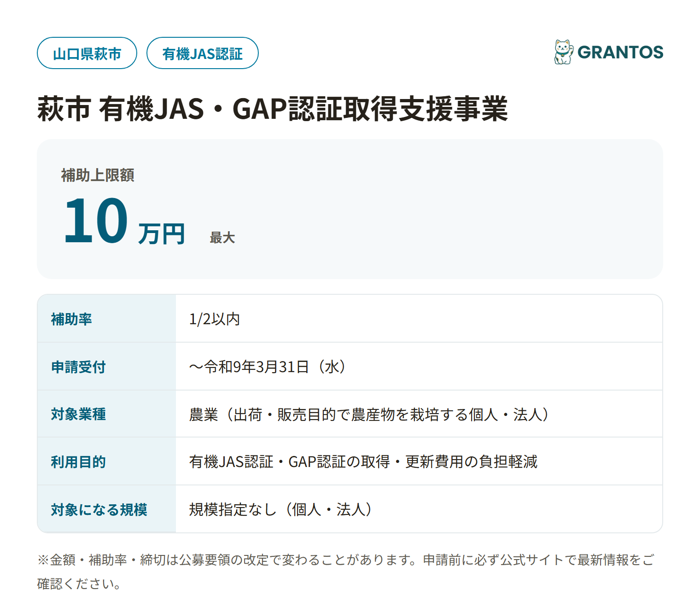Click the 対象になる規模 row header
Viewport: 700px width, 607px height.
click(107, 509)
